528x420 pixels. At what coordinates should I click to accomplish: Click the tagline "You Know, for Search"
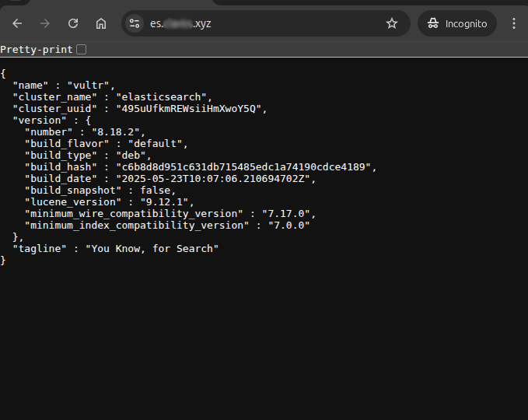pos(152,249)
